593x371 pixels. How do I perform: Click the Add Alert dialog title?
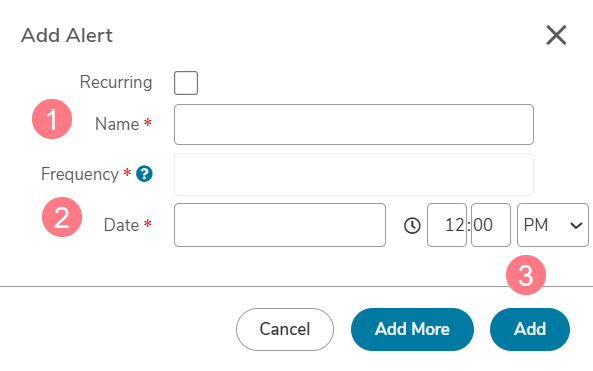click(x=67, y=36)
